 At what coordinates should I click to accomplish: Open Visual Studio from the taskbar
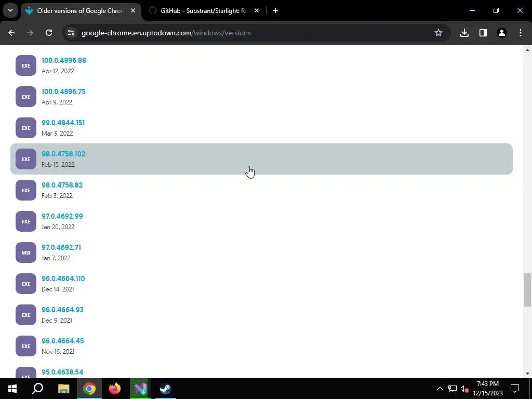[140, 389]
